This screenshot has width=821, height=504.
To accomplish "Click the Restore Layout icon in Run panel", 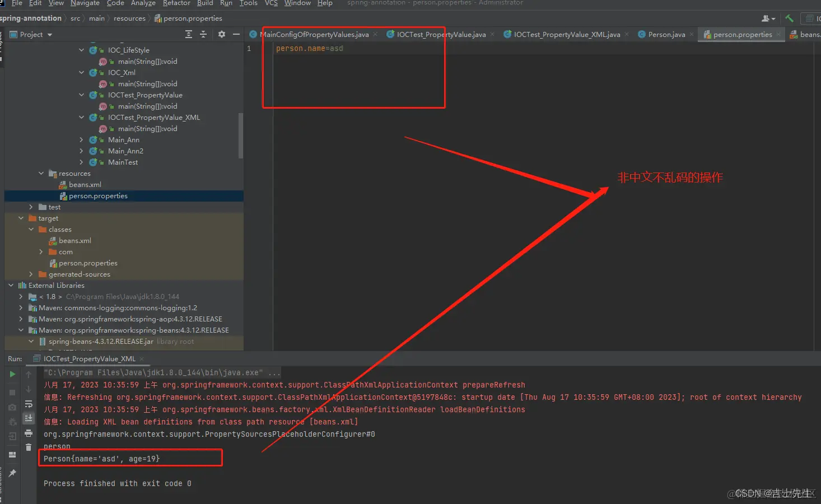I will click(x=12, y=455).
